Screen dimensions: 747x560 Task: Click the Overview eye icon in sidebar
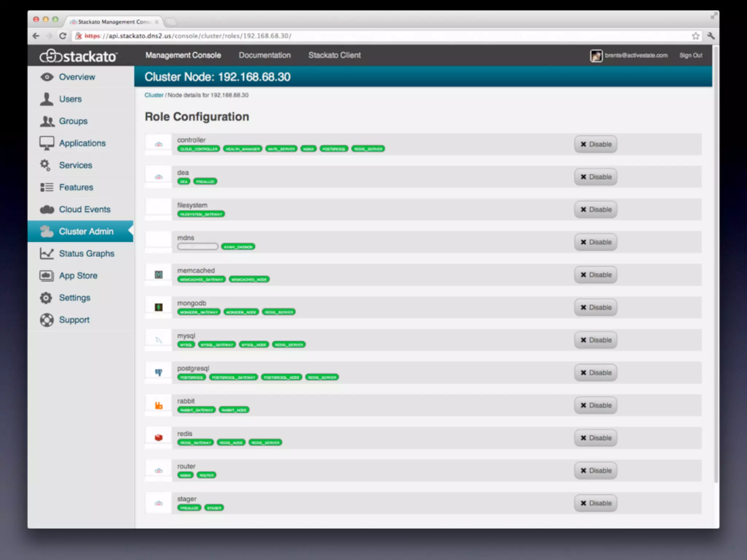pyautogui.click(x=47, y=77)
